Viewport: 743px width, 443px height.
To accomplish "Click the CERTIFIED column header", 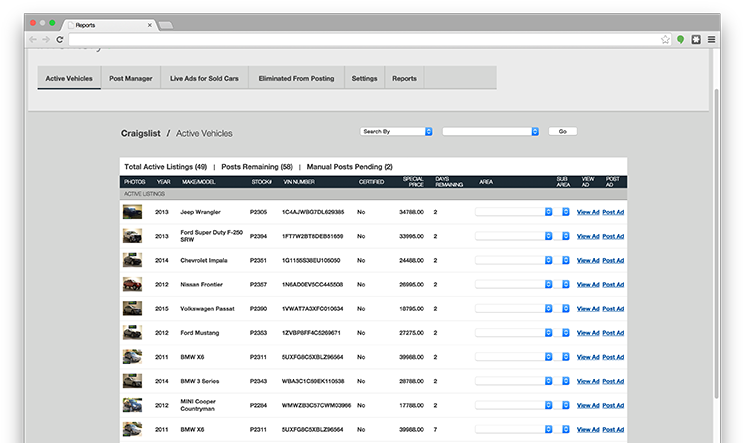I will [x=372, y=182].
